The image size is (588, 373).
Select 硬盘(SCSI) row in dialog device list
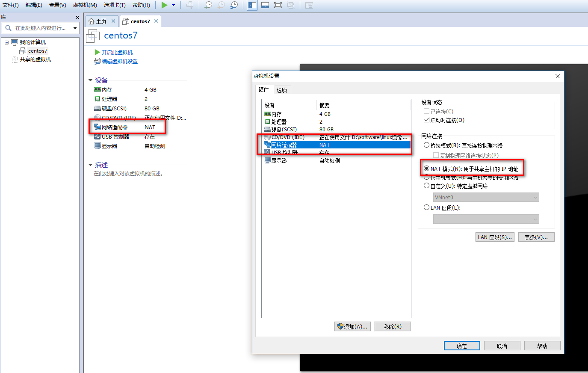(x=336, y=130)
